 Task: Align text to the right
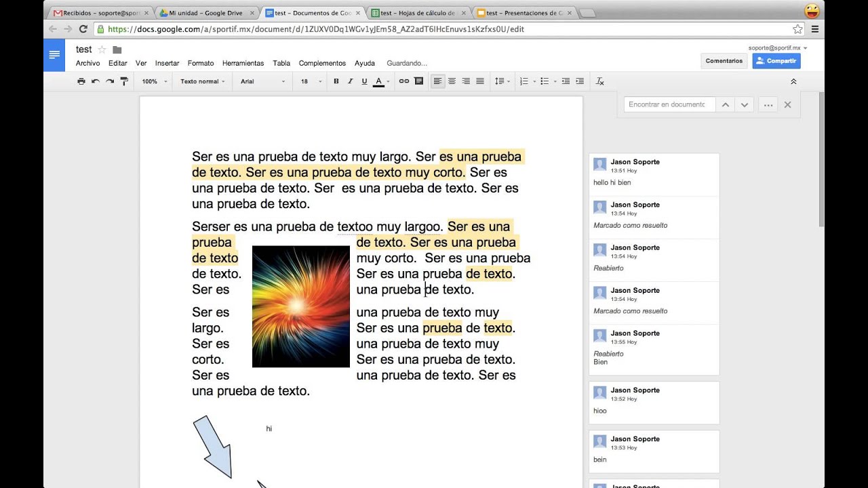click(x=466, y=81)
